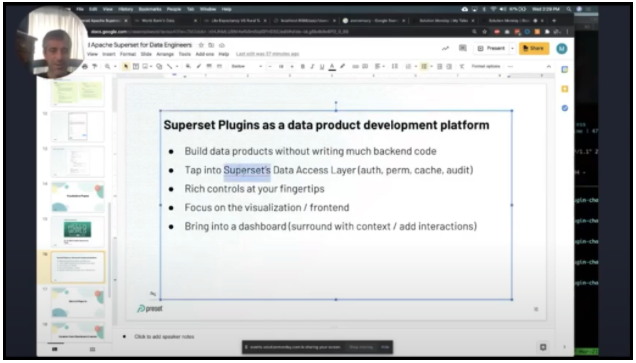Open the font family dropdown
Screen dimensions: 636x363
246,67
